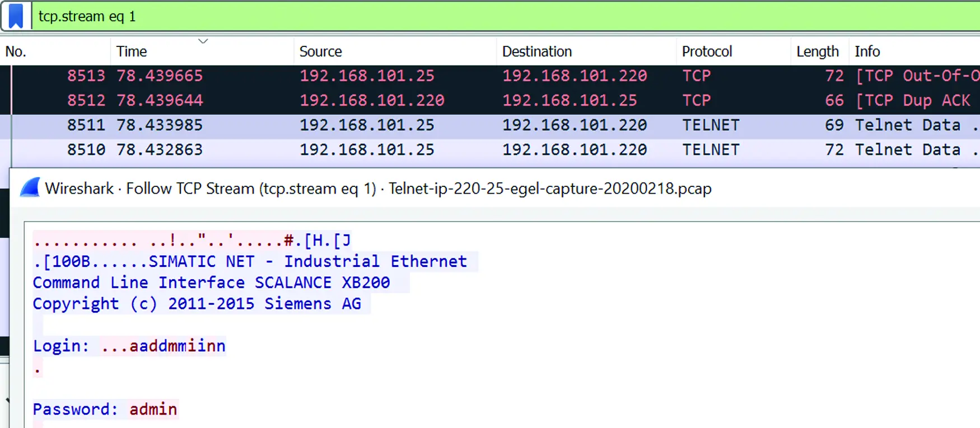Click the 'admin' password text in stream

click(153, 410)
